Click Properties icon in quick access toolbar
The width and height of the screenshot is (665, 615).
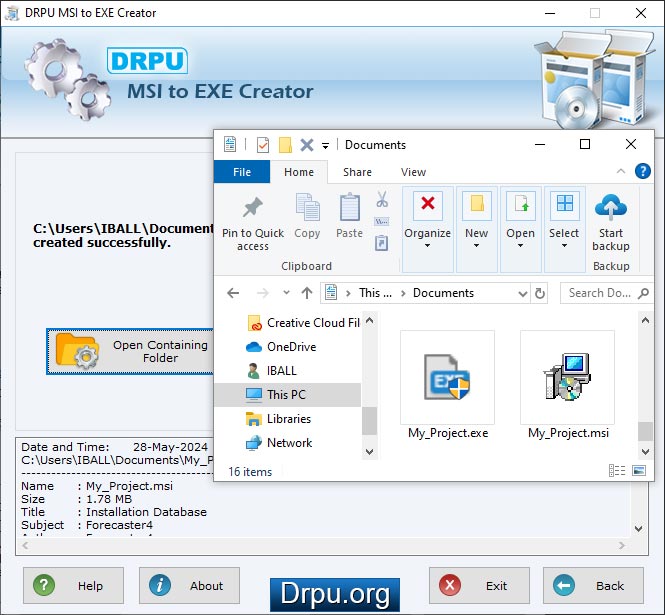263,145
